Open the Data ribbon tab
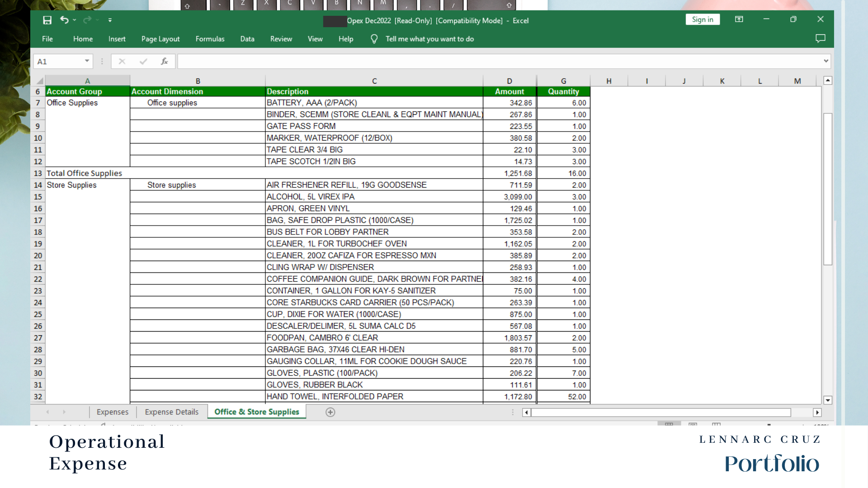Screen dimensions: 868x488 click(247, 39)
